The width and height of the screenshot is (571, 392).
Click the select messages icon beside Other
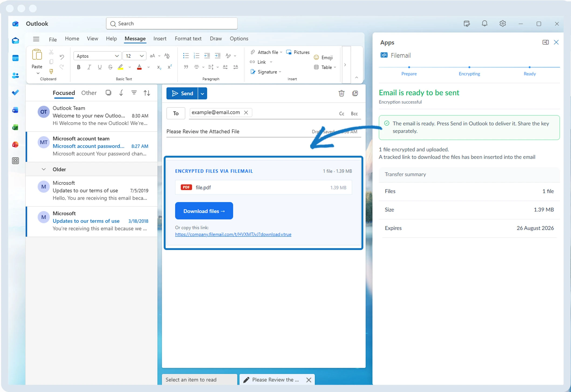[x=108, y=93]
